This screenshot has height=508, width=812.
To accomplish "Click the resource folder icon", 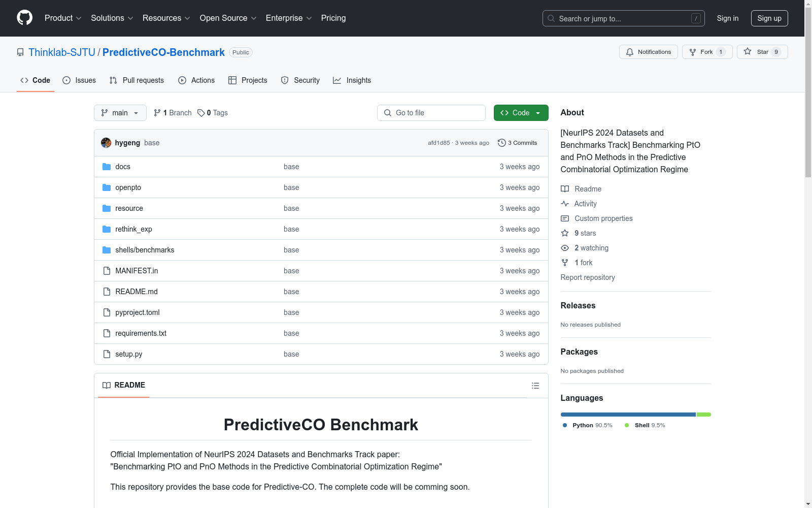I will coord(107,208).
